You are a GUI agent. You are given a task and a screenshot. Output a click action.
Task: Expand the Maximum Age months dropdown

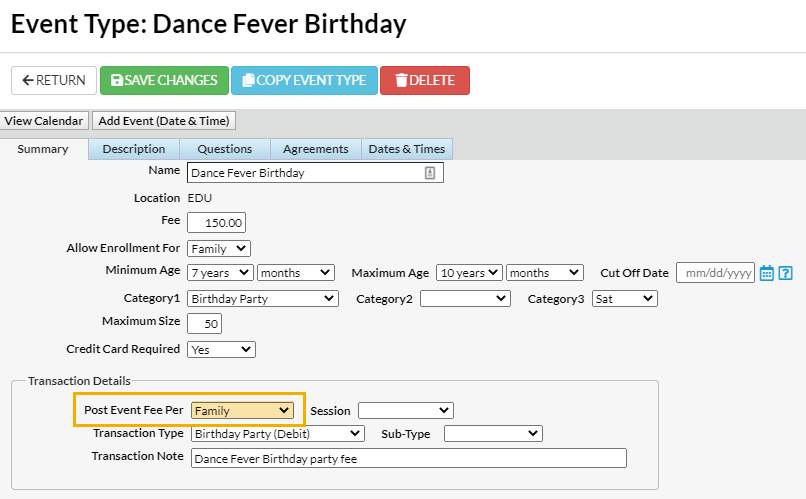click(545, 273)
